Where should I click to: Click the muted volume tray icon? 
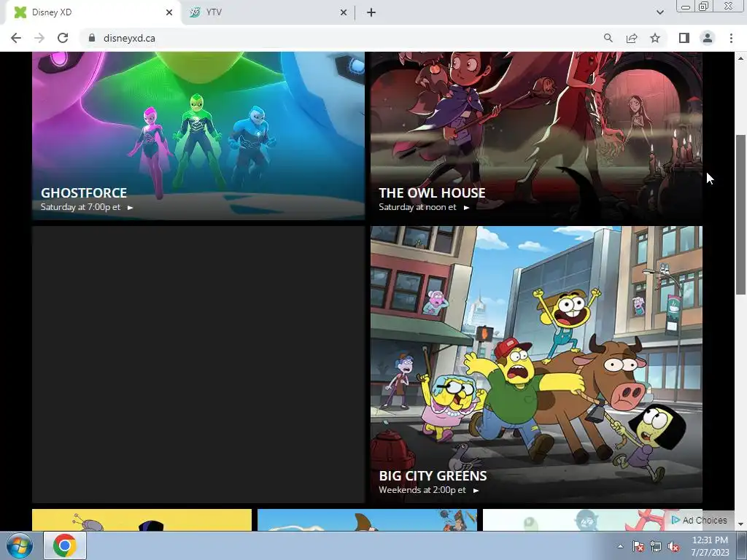pyautogui.click(x=673, y=546)
